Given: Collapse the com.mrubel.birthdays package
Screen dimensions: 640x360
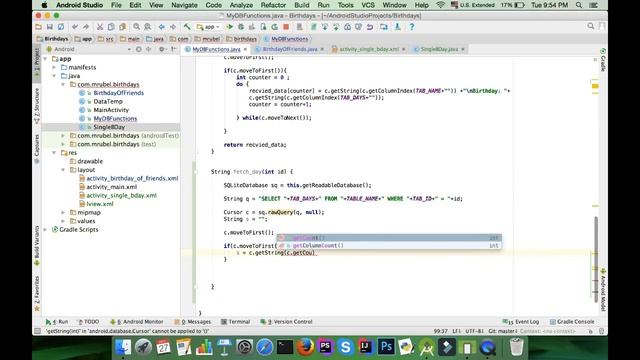Looking at the screenshot, I should coord(63,84).
